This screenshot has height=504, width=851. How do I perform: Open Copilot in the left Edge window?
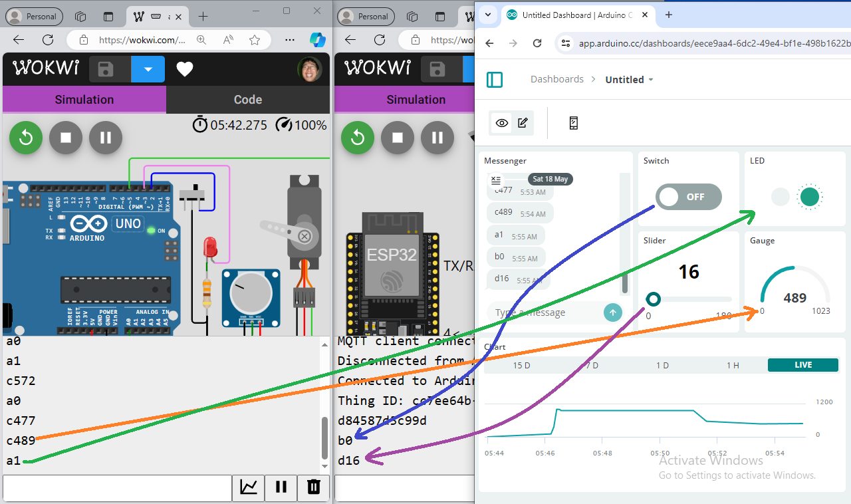[318, 40]
